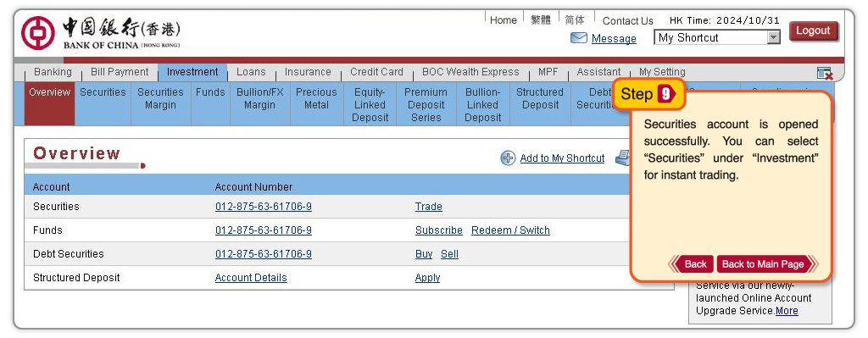Click the Logout button
This screenshot has height=338, width=868.
[x=813, y=31]
